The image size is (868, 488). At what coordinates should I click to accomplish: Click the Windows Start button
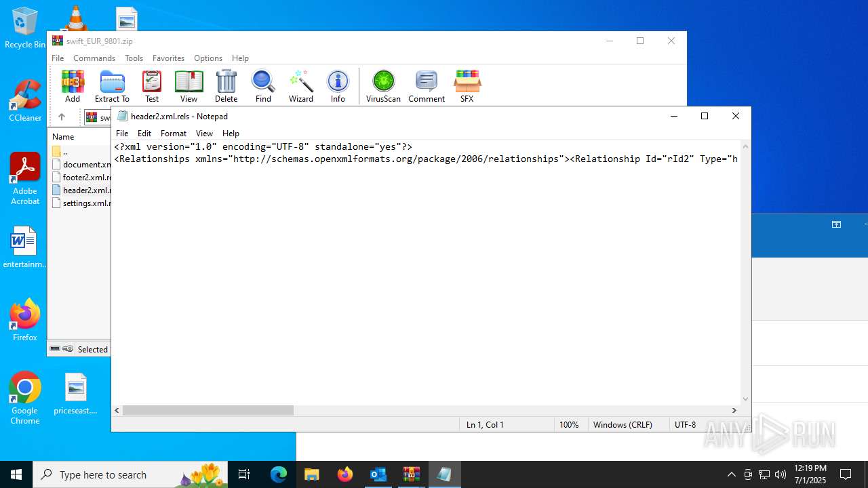click(16, 474)
